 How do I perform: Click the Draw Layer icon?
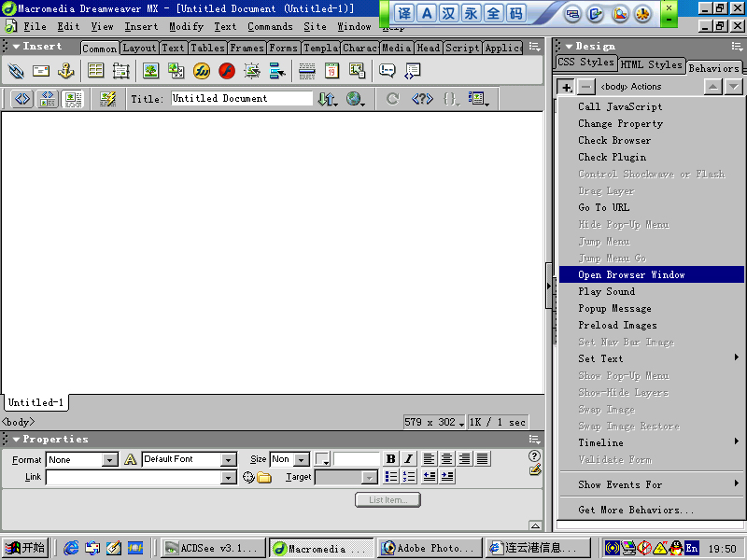point(121,71)
